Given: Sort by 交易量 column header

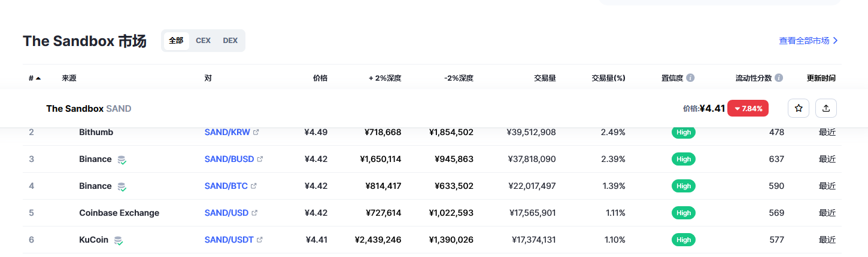Looking at the screenshot, I should [545, 78].
